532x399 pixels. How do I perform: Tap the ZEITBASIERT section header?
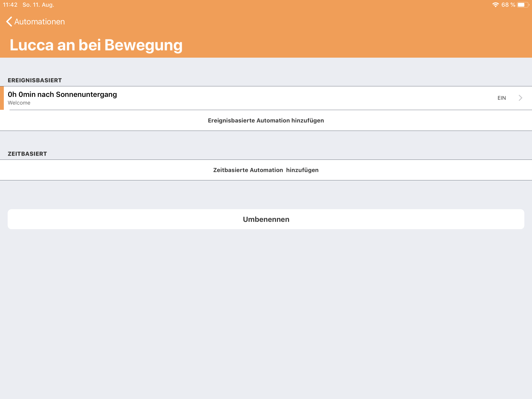pyautogui.click(x=27, y=154)
